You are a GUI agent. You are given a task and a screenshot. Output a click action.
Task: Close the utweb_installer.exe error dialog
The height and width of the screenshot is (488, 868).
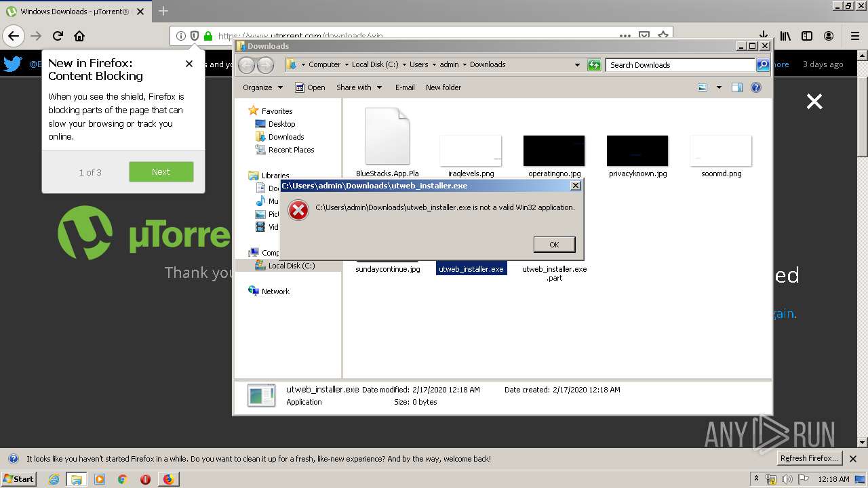tap(575, 186)
